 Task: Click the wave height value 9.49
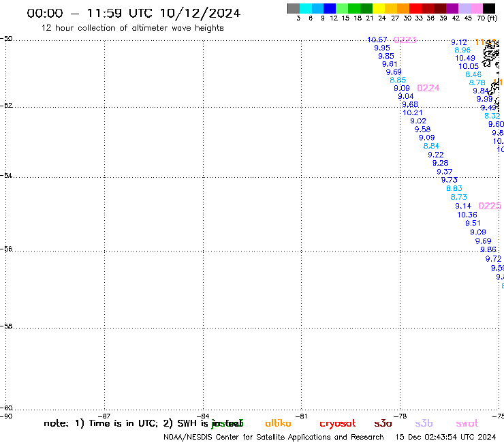(488, 108)
